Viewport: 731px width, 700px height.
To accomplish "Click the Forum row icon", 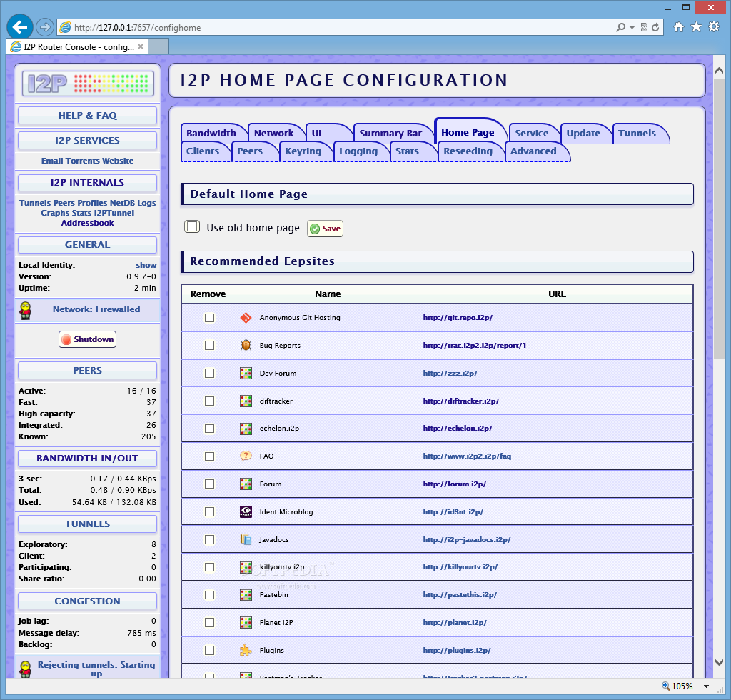I will pyautogui.click(x=246, y=484).
